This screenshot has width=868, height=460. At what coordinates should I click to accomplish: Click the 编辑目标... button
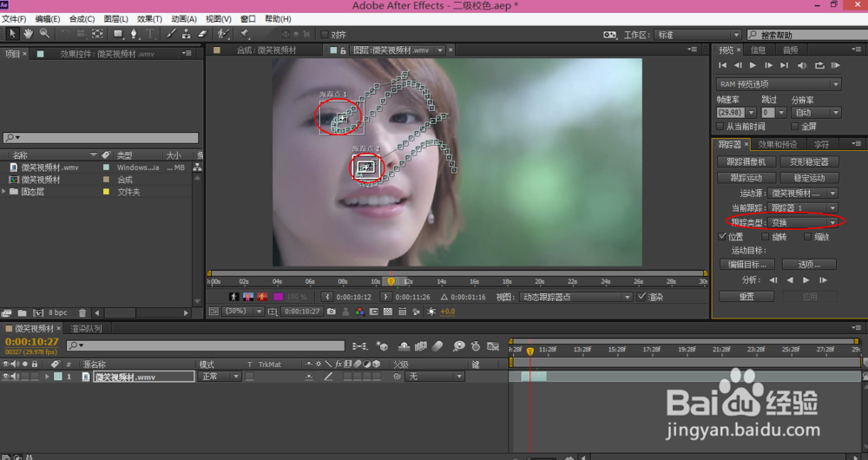click(x=746, y=265)
